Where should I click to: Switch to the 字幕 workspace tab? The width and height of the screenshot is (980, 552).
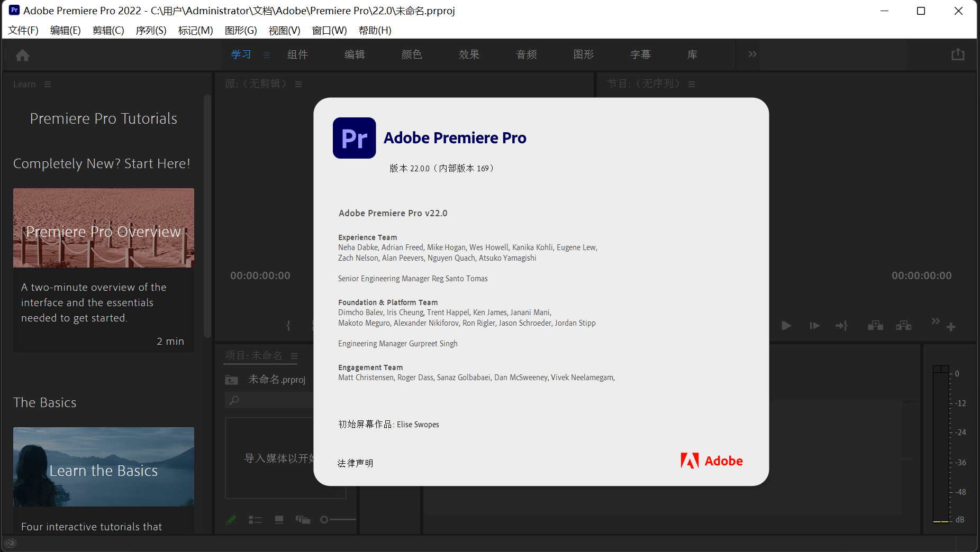(641, 54)
